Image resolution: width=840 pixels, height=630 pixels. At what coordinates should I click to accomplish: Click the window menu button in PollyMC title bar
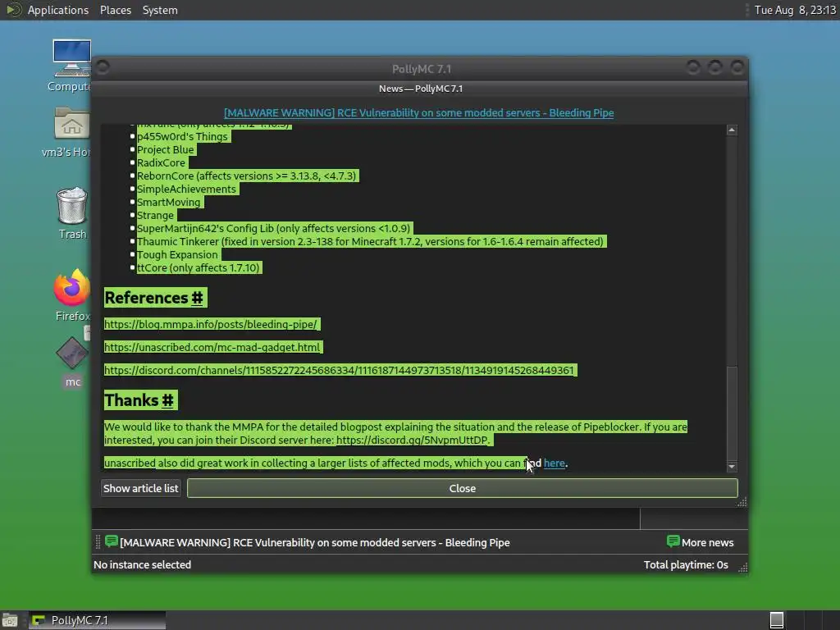(x=103, y=67)
